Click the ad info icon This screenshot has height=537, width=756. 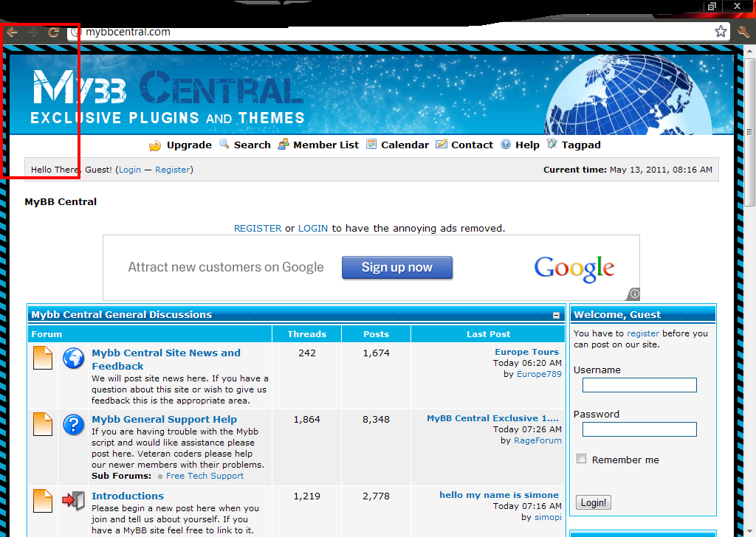tap(634, 294)
